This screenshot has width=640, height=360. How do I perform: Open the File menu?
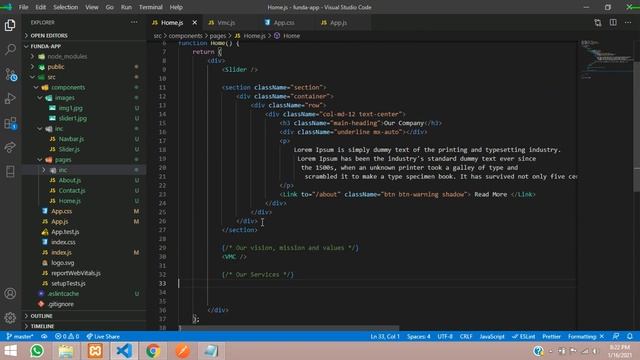click(x=23, y=7)
